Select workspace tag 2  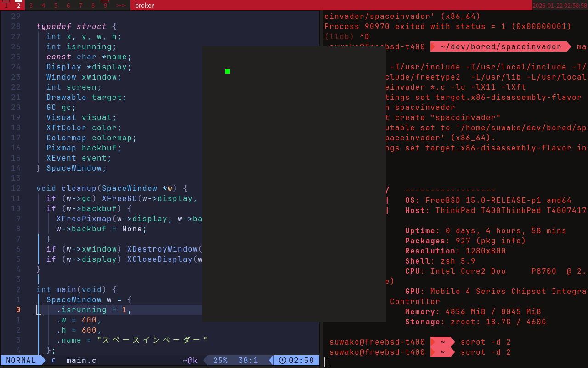pos(18,6)
